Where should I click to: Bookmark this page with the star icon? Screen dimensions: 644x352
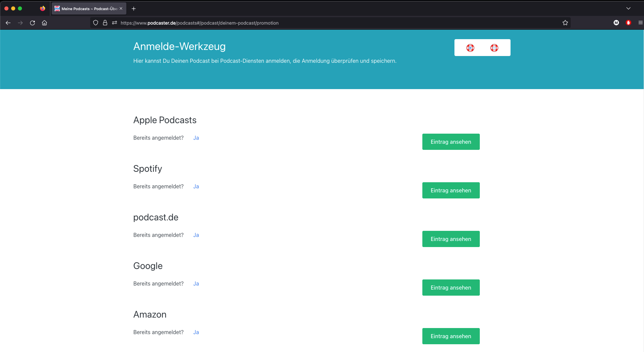click(565, 23)
